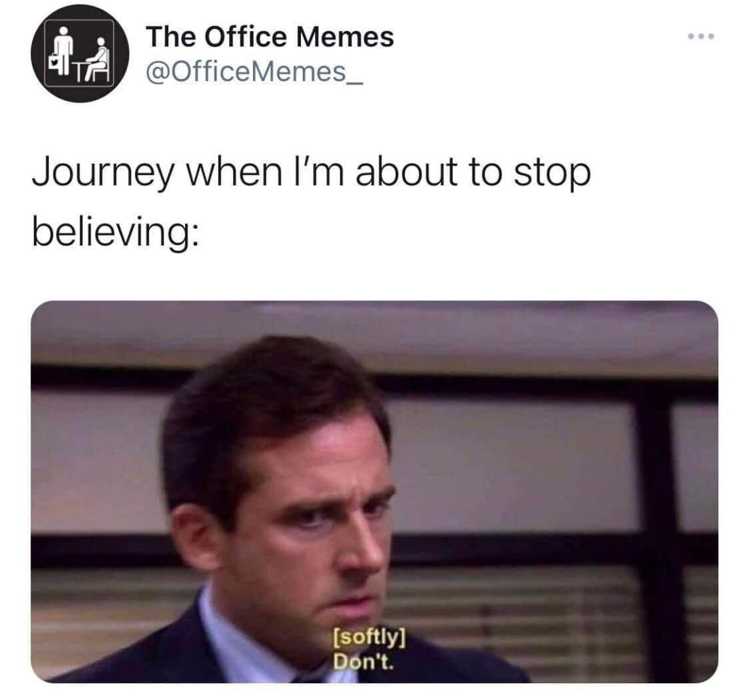Click the seated figure in the avatar icon
Screen dimensions: 749x700
click(x=99, y=59)
